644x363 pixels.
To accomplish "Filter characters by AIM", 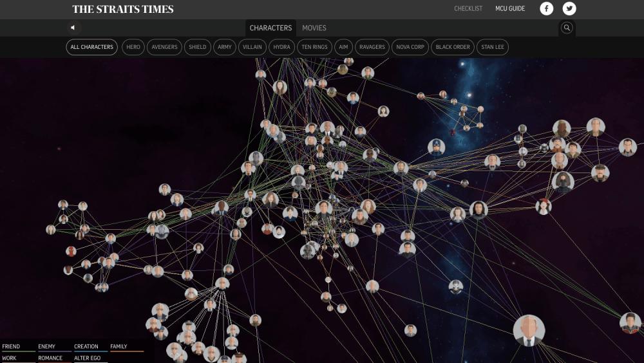I will pyautogui.click(x=343, y=47).
